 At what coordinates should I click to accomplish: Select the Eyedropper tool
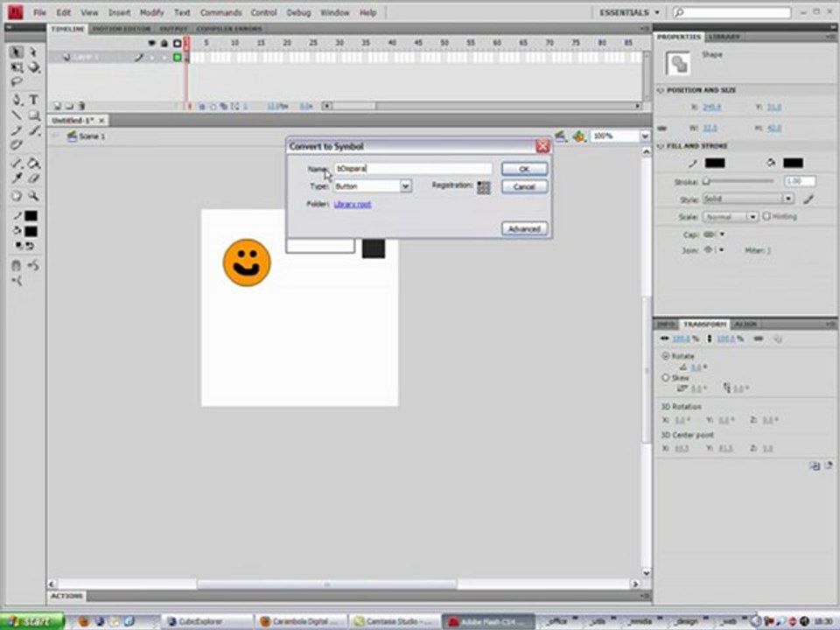coord(17,178)
